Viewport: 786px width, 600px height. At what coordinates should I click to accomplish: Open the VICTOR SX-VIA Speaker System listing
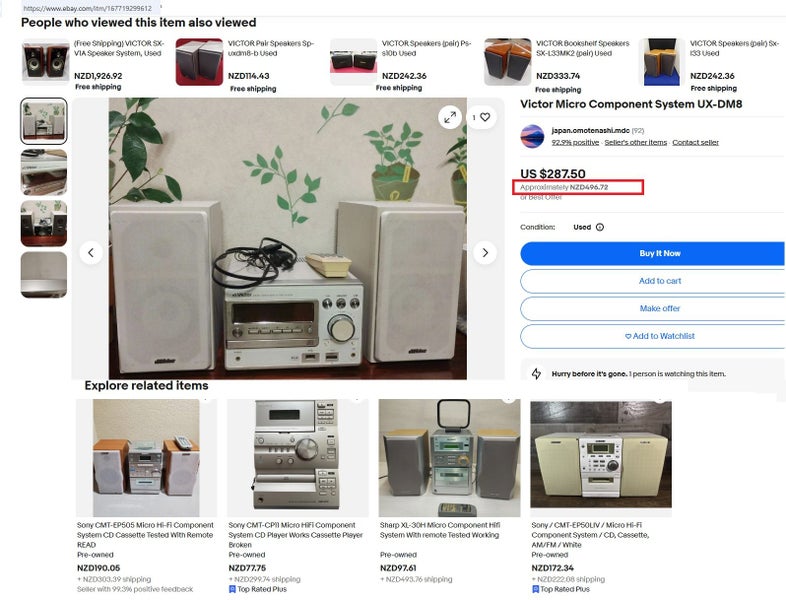tap(118, 48)
